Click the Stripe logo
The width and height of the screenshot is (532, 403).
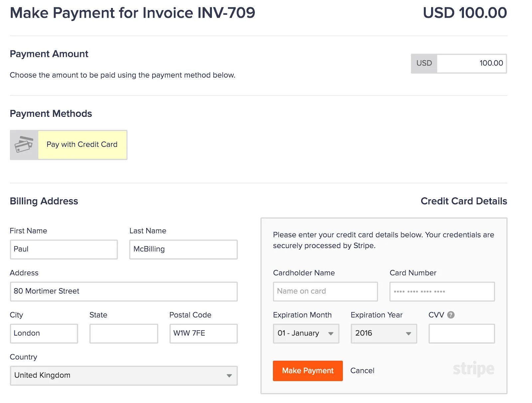point(473,369)
